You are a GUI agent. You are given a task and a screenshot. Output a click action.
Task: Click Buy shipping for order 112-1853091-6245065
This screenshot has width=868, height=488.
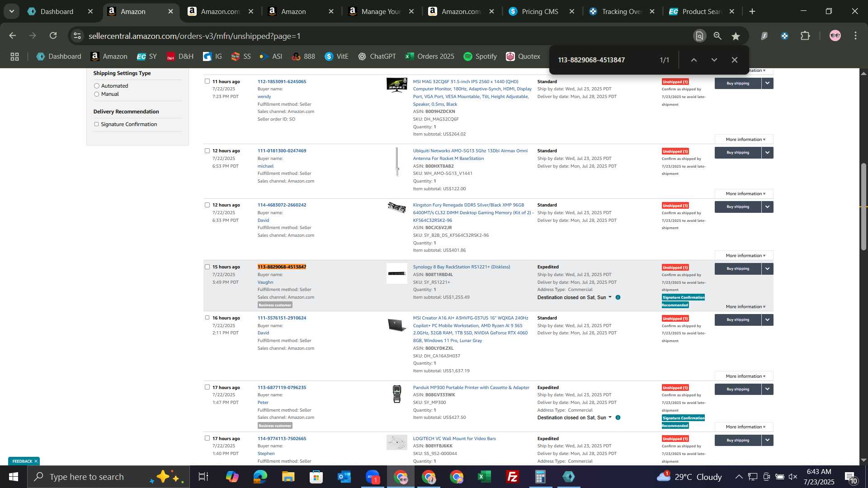(x=738, y=83)
